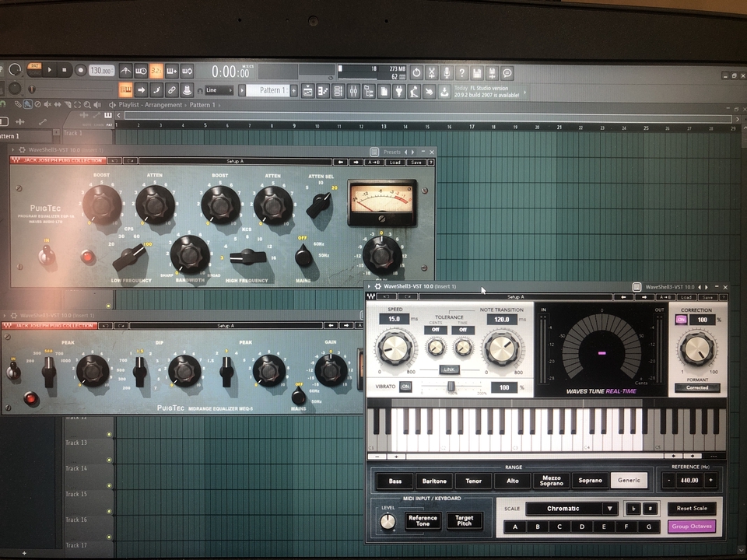Click the Reference Tone button
Viewport: 747px width, 560px height.
pyautogui.click(x=423, y=520)
